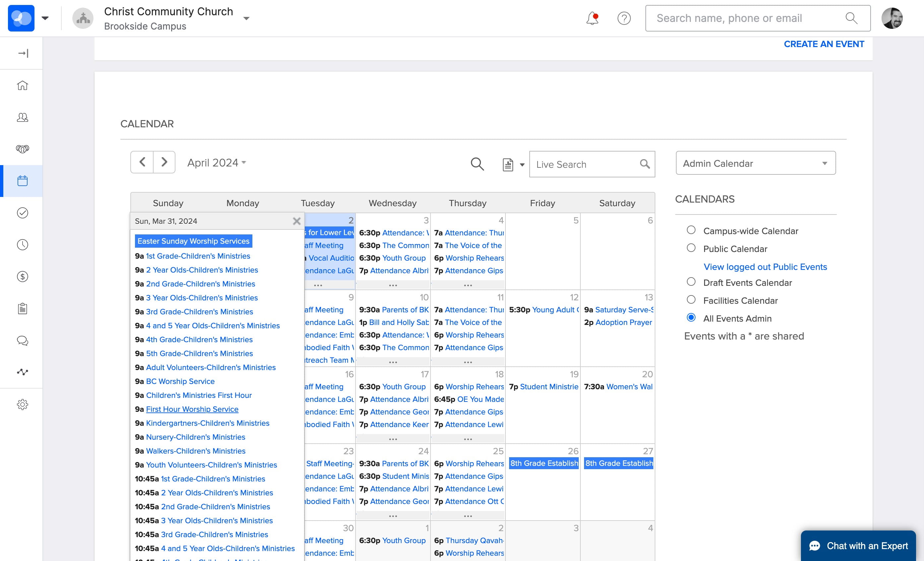Screen dimensions: 924x561
Task: Open 10:45a 1st Grade-Children's Ministries event
Action: click(213, 479)
